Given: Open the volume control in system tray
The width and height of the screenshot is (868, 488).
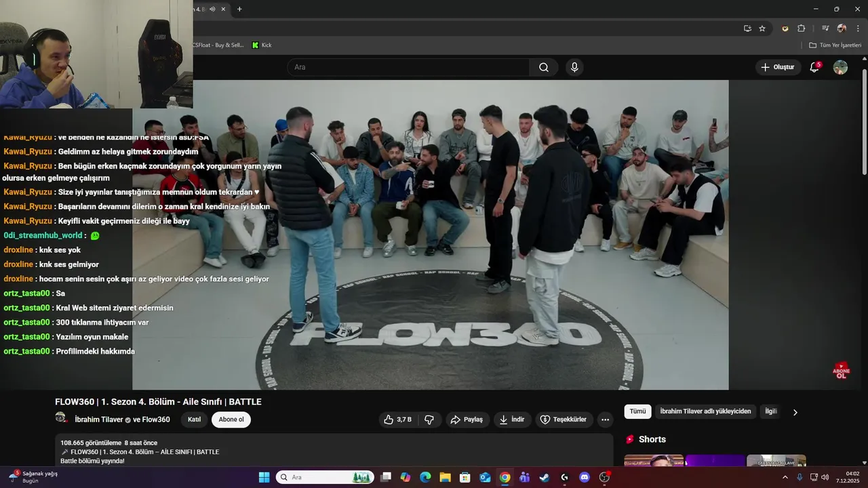Looking at the screenshot, I should point(825,477).
